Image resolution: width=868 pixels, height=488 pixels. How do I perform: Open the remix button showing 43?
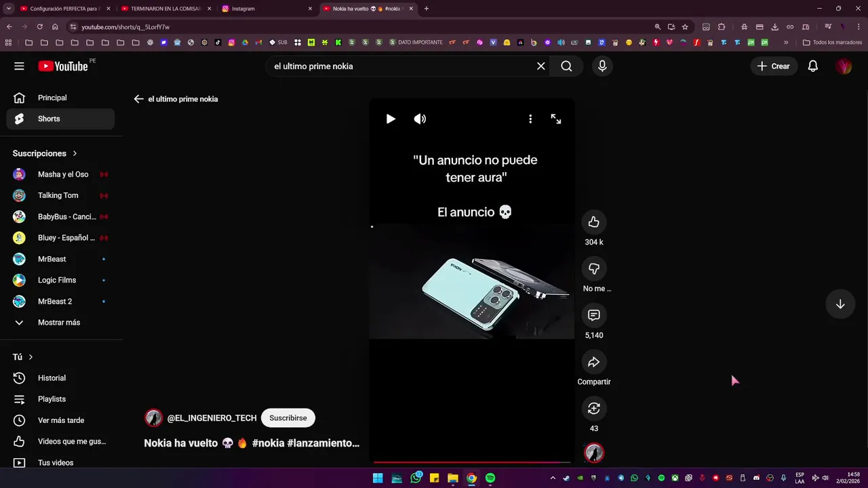pyautogui.click(x=594, y=408)
